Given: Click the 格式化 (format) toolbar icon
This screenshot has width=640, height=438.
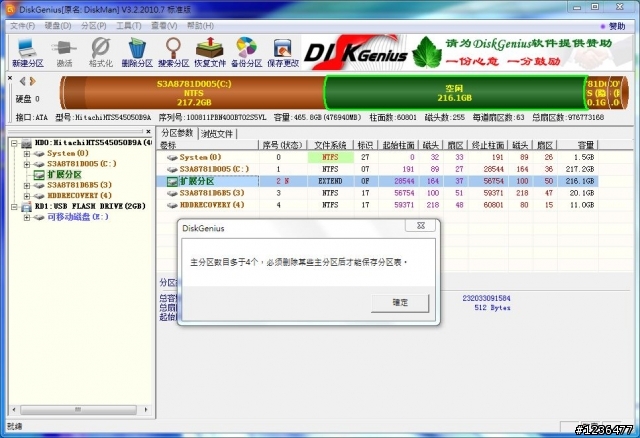Looking at the screenshot, I should (x=100, y=52).
